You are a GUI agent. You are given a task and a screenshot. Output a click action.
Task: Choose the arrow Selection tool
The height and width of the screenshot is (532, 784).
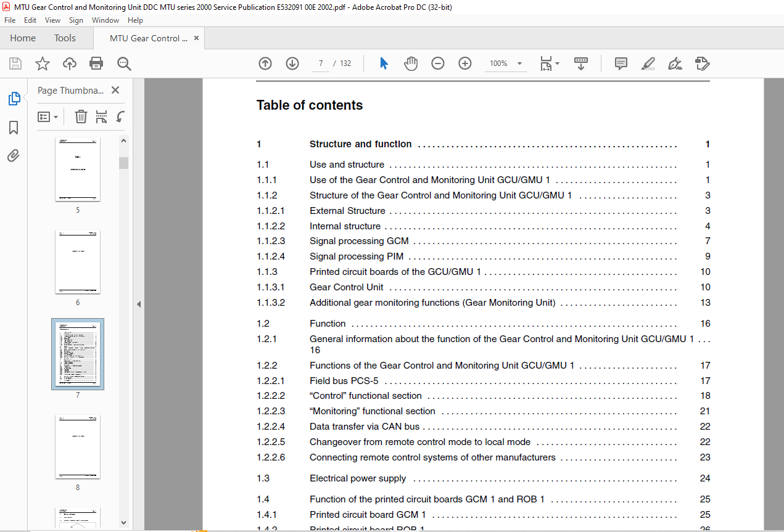click(x=384, y=63)
